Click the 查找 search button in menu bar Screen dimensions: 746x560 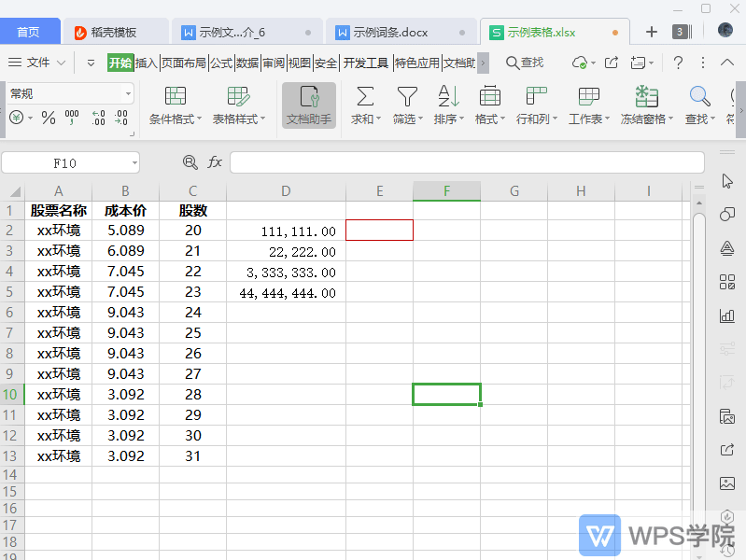[x=525, y=63]
